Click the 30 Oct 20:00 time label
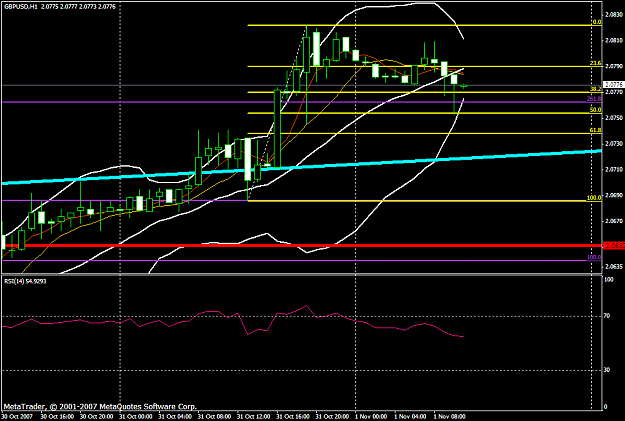 96,417
